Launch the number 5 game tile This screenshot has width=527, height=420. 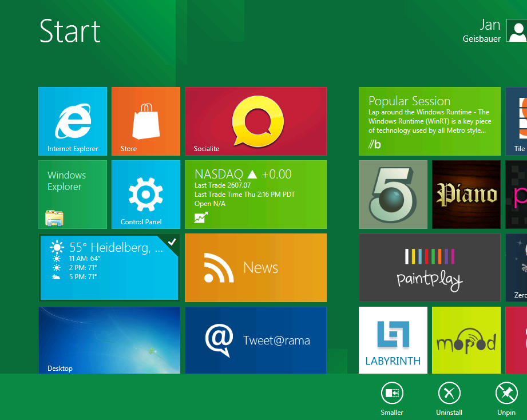tap(393, 195)
